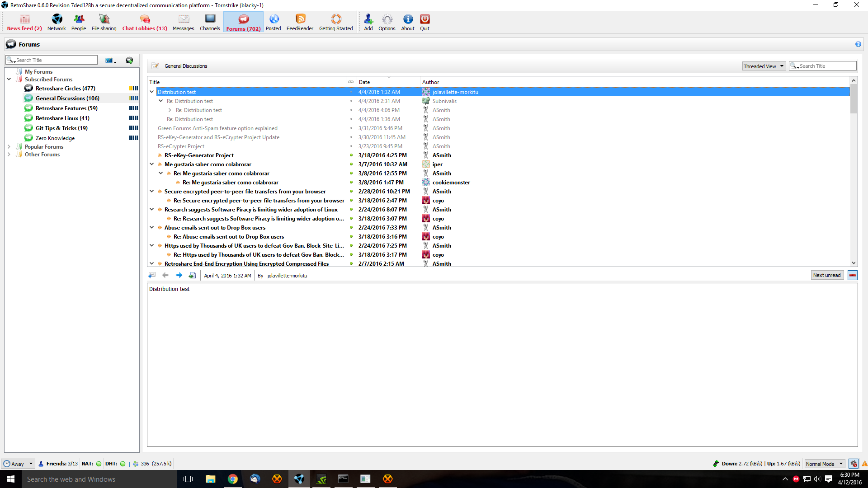Collapse the Distribution test thread
The height and width of the screenshot is (488, 868).
[152, 92]
